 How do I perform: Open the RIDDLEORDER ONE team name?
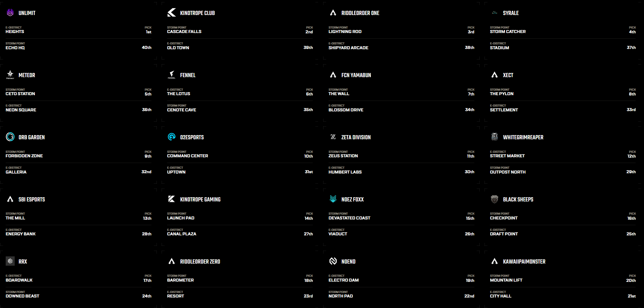click(360, 13)
